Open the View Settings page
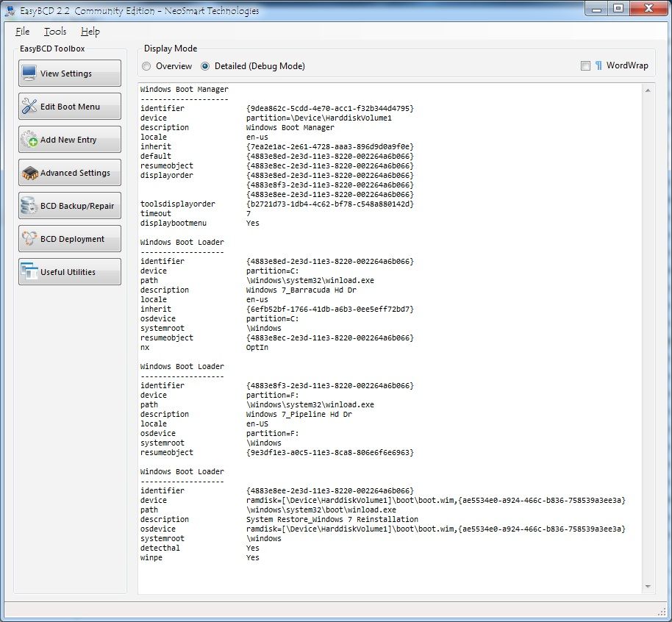This screenshot has height=622, width=672. [x=70, y=74]
